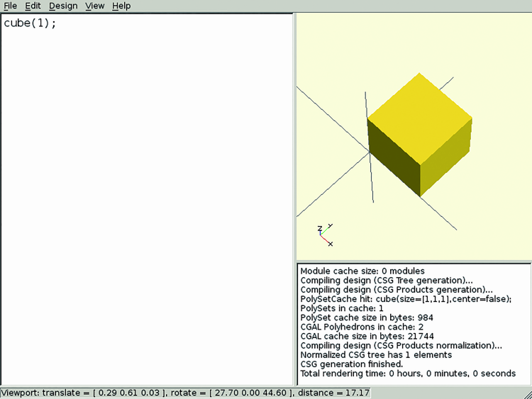Click the Viewport status bar text

(184, 393)
